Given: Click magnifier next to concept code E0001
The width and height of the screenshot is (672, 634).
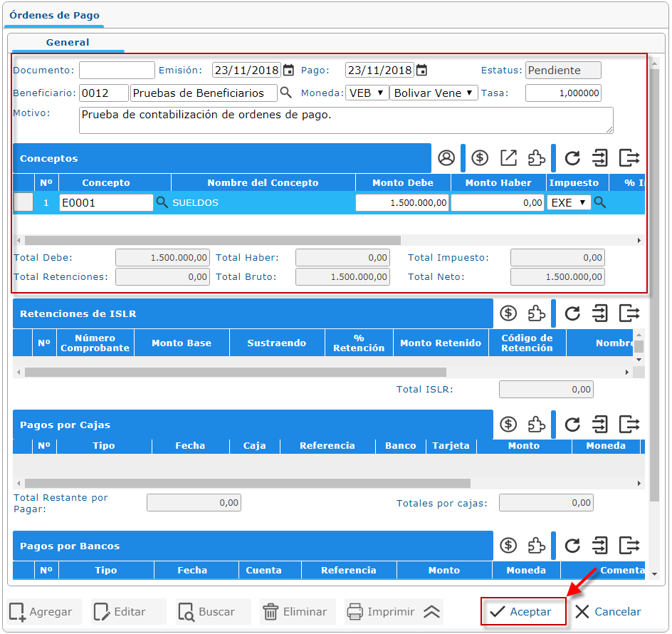Looking at the screenshot, I should click(x=162, y=202).
